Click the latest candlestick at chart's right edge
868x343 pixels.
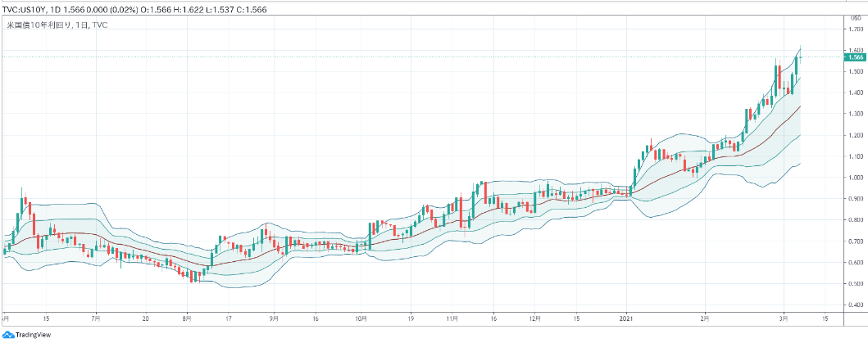801,56
